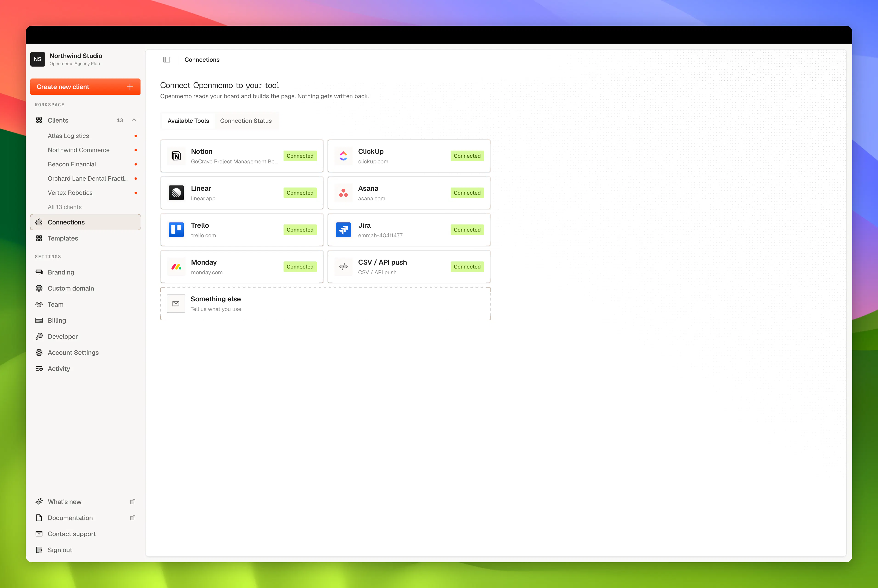Open Connections in the sidebar
This screenshot has width=878, height=588.
(85, 222)
